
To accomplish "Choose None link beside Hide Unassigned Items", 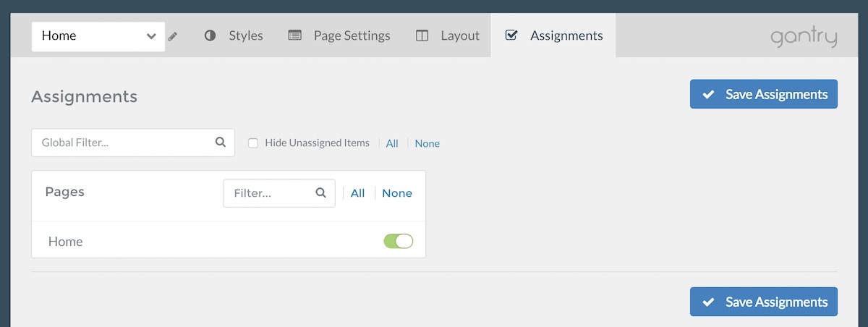I will (x=427, y=143).
